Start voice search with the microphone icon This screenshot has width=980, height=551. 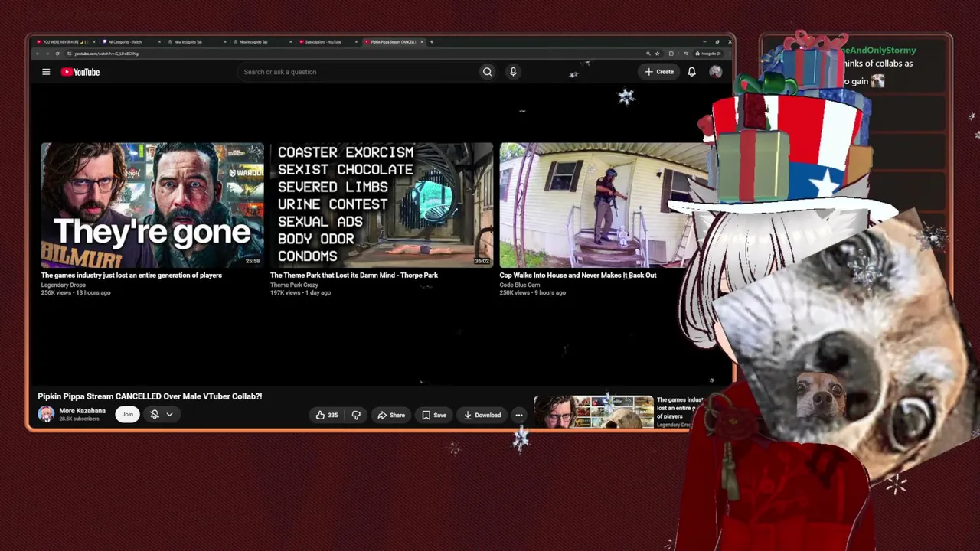(x=513, y=72)
